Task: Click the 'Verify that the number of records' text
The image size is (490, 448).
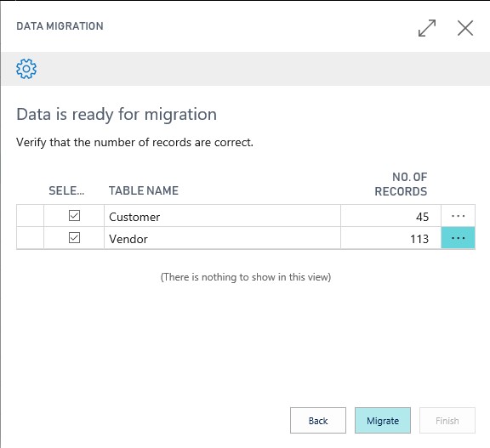Action: click(134, 142)
